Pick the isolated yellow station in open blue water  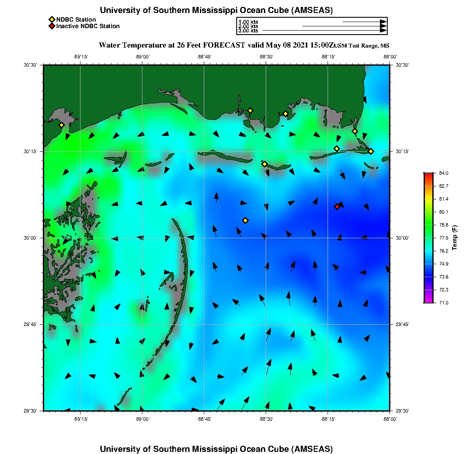(245, 221)
